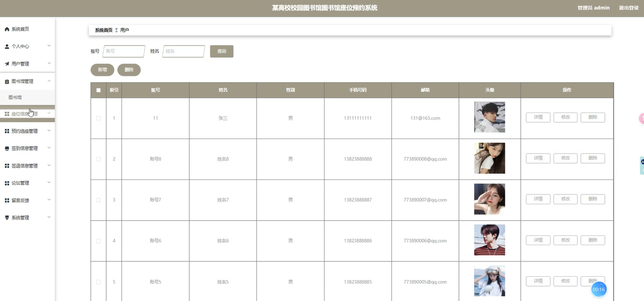
Task: Expand the 预约选座管理 chevron
Action: coord(49,131)
